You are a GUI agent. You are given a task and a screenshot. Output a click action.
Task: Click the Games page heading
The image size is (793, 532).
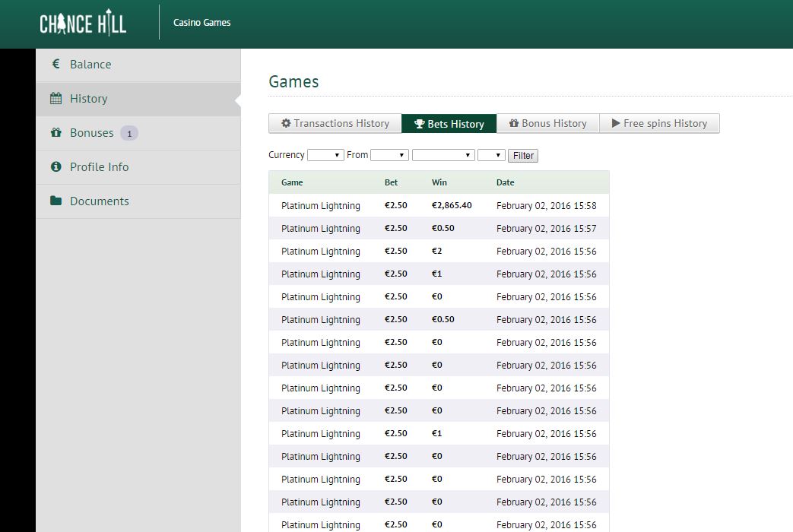[x=293, y=81]
